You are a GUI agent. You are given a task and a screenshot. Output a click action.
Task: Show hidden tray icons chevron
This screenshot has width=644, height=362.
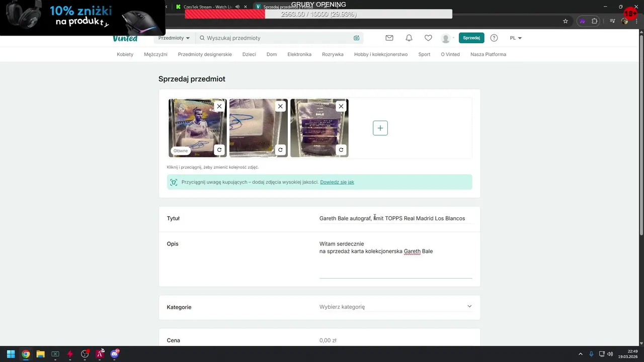pos(580,354)
